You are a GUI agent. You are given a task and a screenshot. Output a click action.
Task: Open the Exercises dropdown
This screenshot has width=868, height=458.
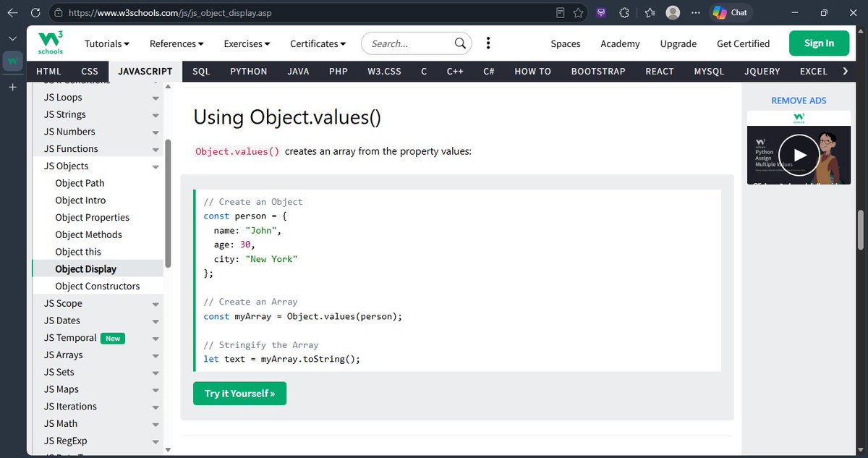(247, 43)
